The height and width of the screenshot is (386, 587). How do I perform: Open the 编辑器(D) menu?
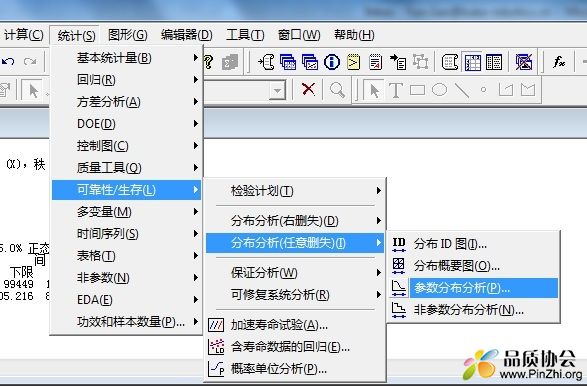click(x=186, y=35)
